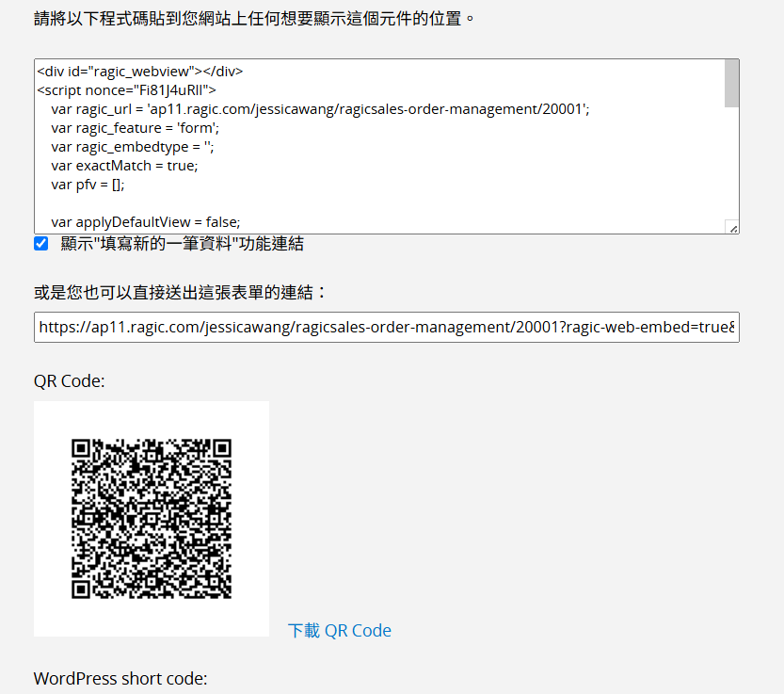Click the "var ragic_embedtype" code line

coord(133,147)
